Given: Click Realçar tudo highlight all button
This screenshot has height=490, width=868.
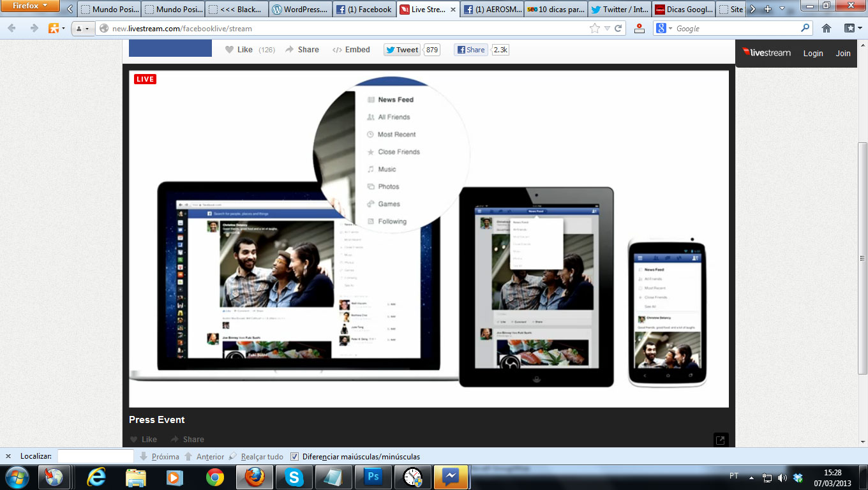Looking at the screenshot, I should (256, 456).
